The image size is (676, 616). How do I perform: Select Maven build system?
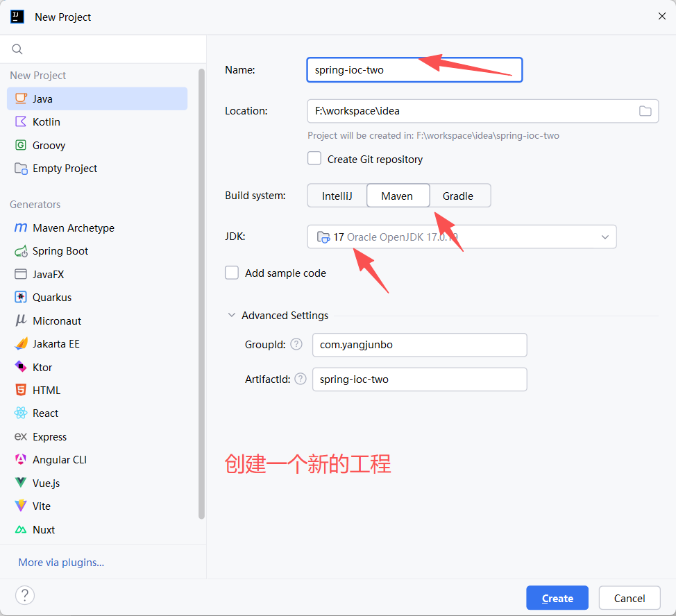[x=398, y=196]
